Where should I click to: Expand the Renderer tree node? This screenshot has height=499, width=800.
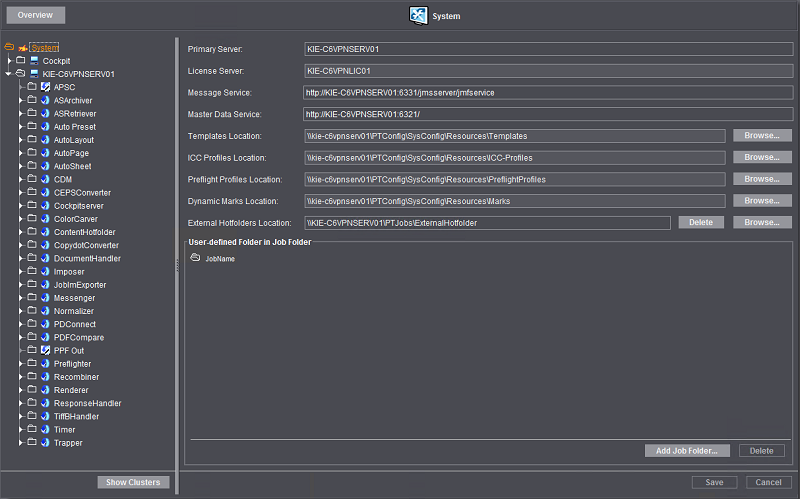click(19, 390)
